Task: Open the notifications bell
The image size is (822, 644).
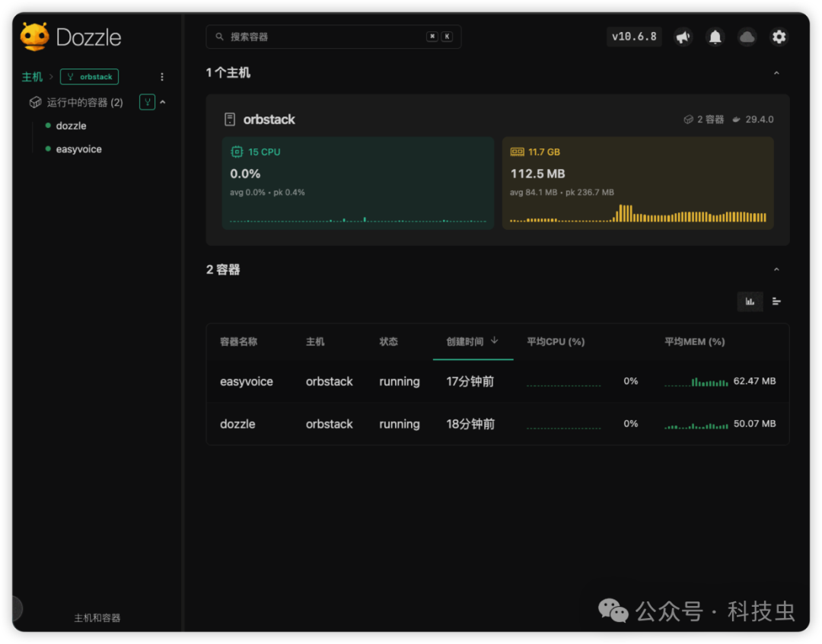Action: coord(715,37)
